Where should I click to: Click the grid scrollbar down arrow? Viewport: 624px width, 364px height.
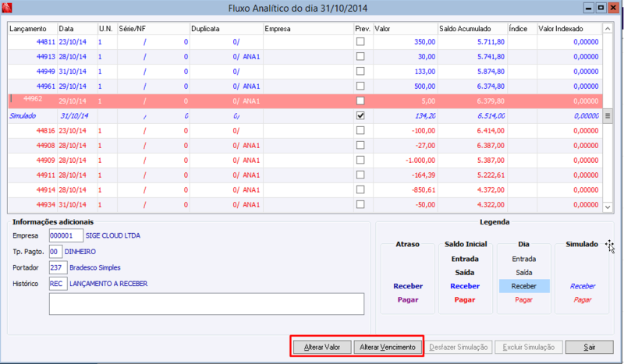pos(608,207)
